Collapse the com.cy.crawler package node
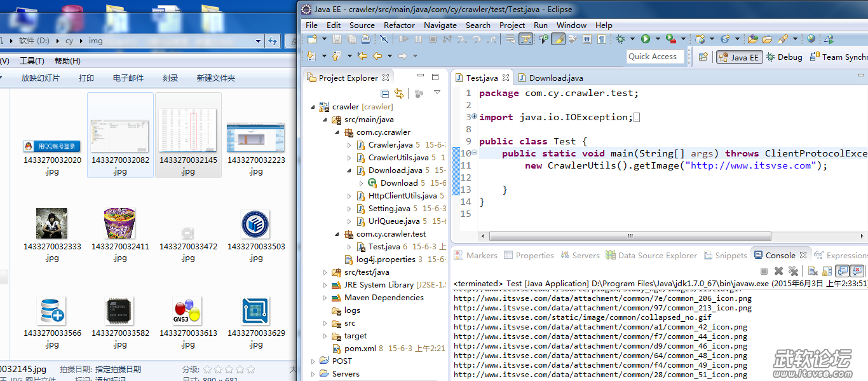The height and width of the screenshot is (381, 868). coord(337,132)
